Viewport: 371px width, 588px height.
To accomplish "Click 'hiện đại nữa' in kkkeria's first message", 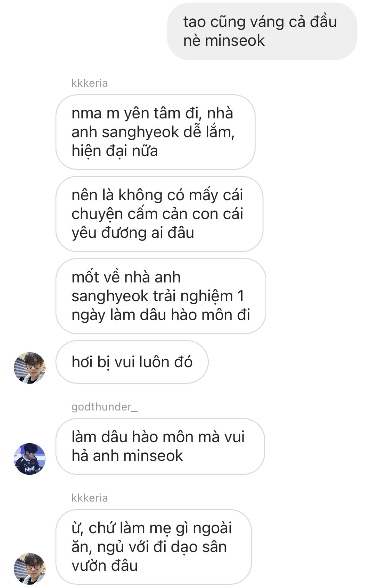I will [114, 151].
